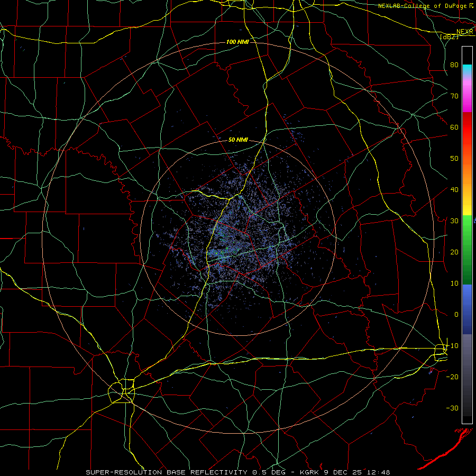The image size is (476, 476).
Task: Click the 30 dBZ scale value
Action: click(454, 221)
